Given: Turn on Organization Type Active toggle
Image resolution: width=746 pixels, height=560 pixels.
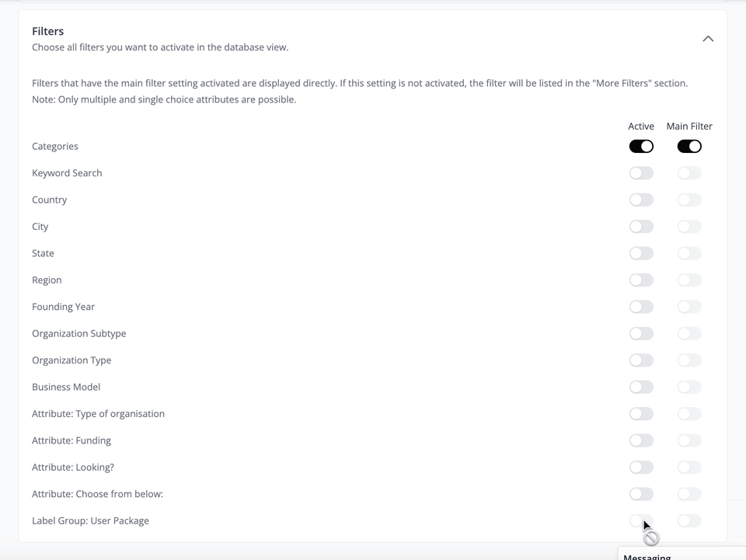Looking at the screenshot, I should 641,360.
